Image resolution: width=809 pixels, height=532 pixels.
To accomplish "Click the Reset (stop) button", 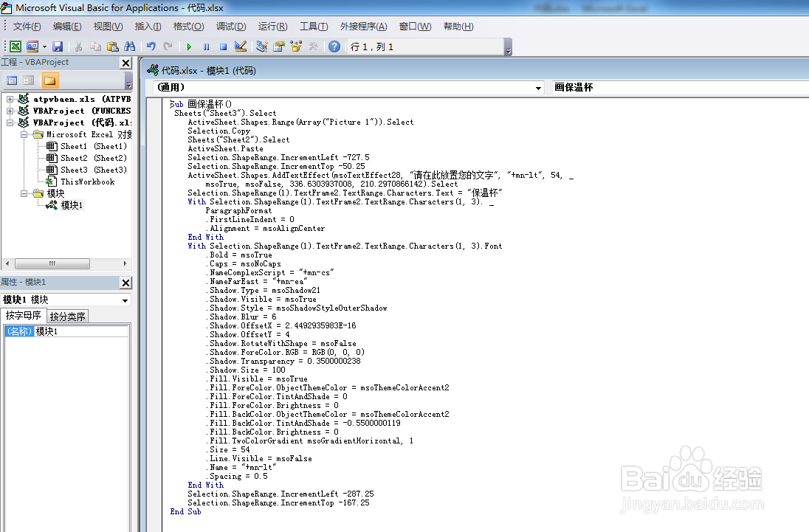I will [x=224, y=47].
